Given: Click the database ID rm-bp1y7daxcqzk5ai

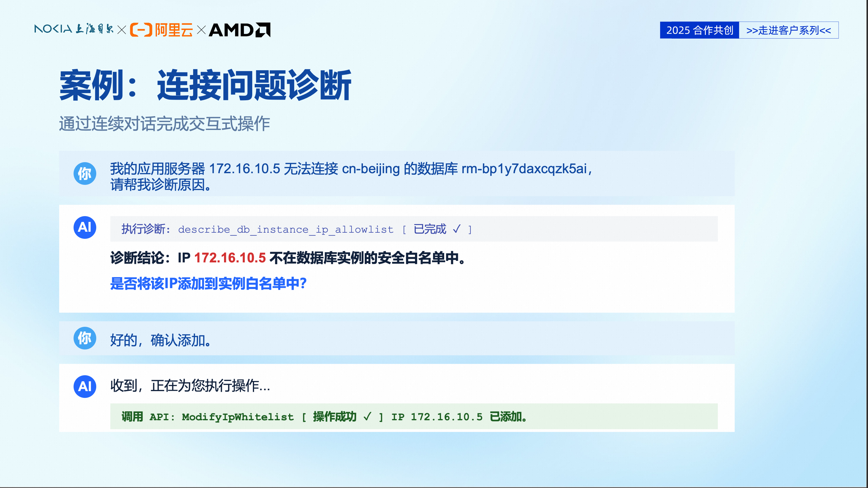Looking at the screenshot, I should (524, 169).
